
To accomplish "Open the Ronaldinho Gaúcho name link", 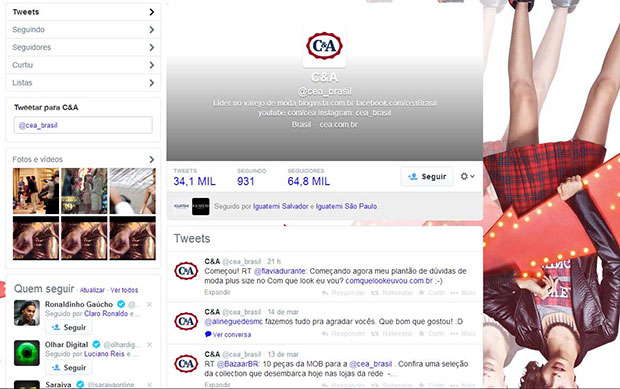I will pos(79,304).
